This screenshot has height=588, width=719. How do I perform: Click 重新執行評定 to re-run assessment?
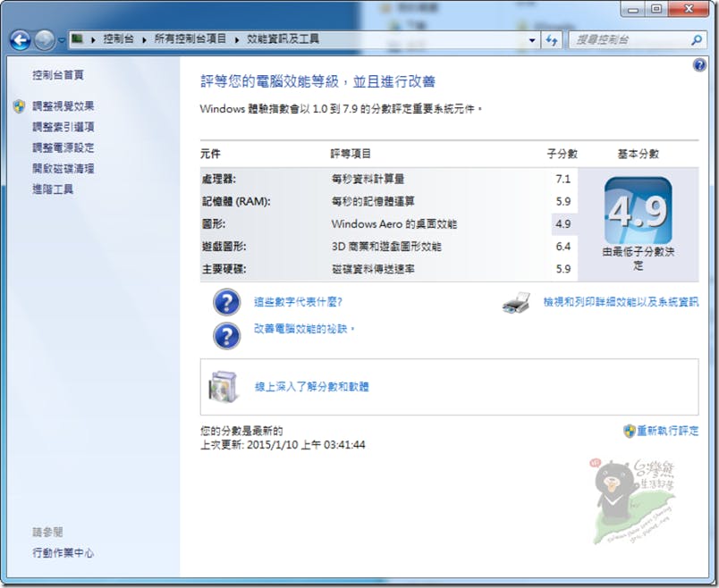coord(668,431)
